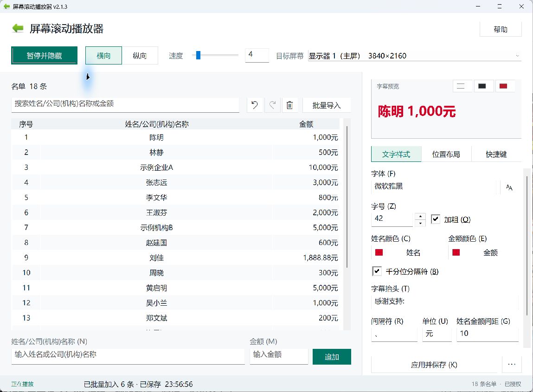Select row 12 吴小兰
The width and height of the screenshot is (533, 392).
175,303
